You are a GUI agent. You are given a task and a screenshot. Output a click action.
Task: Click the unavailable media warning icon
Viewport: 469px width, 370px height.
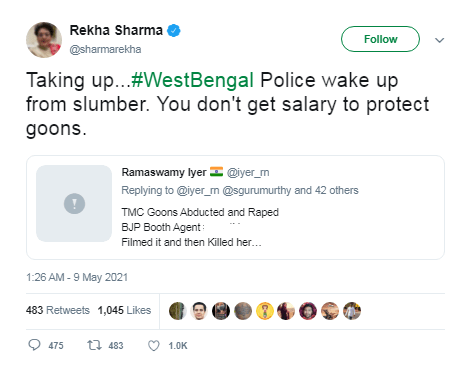74,203
